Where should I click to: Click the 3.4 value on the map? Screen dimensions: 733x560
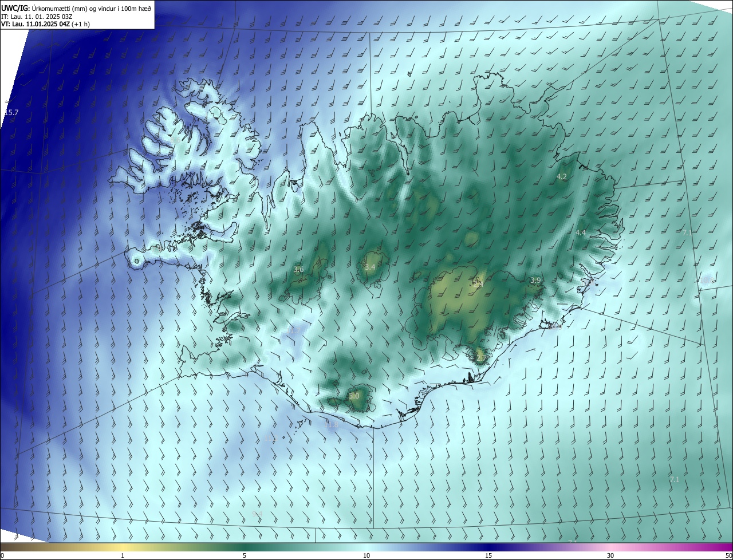tap(370, 267)
